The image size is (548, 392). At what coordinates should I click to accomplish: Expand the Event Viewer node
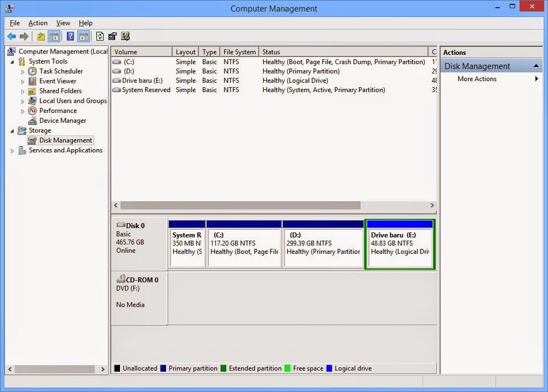22,82
